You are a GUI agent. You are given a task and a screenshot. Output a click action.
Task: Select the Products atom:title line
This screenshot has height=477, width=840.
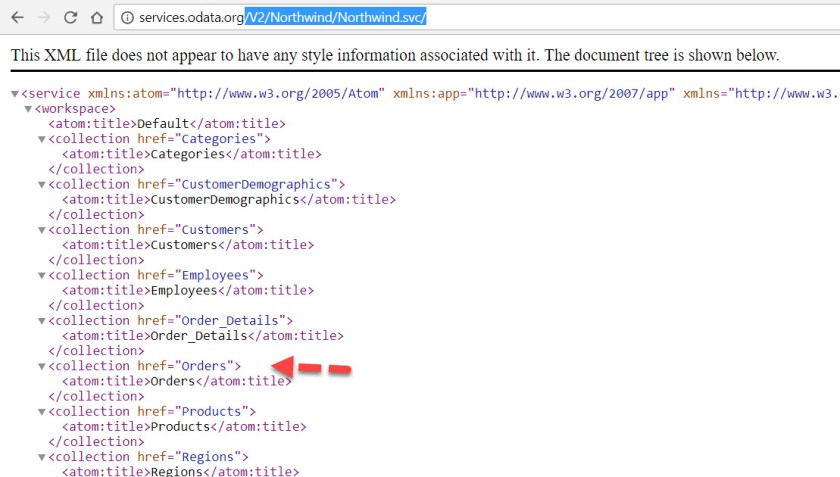(x=184, y=427)
